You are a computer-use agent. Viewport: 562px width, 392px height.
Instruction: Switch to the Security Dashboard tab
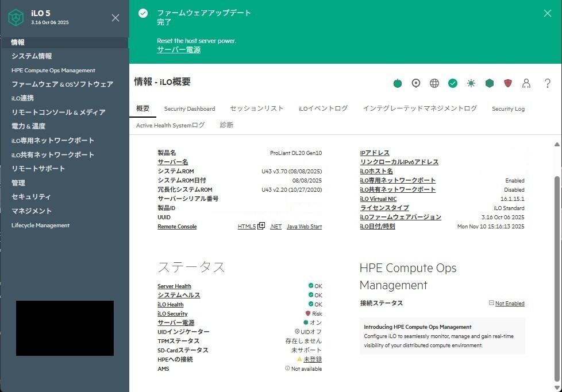[190, 108]
